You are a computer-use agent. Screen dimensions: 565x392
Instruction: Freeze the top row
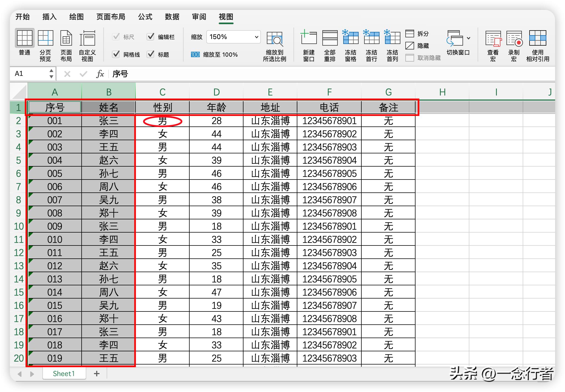(x=371, y=38)
